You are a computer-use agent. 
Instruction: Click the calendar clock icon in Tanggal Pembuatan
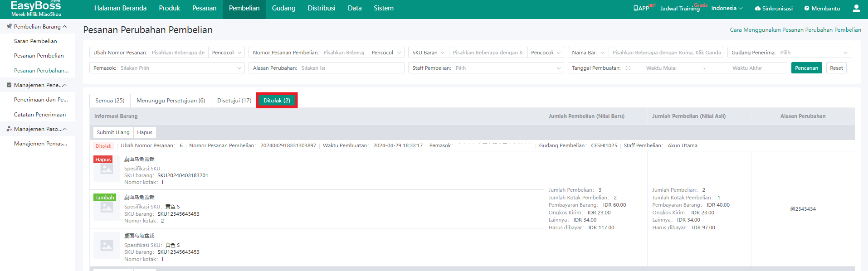[x=628, y=68]
